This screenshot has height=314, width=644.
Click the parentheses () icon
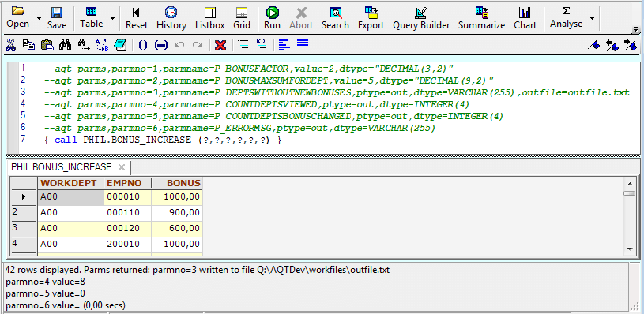pos(142,45)
